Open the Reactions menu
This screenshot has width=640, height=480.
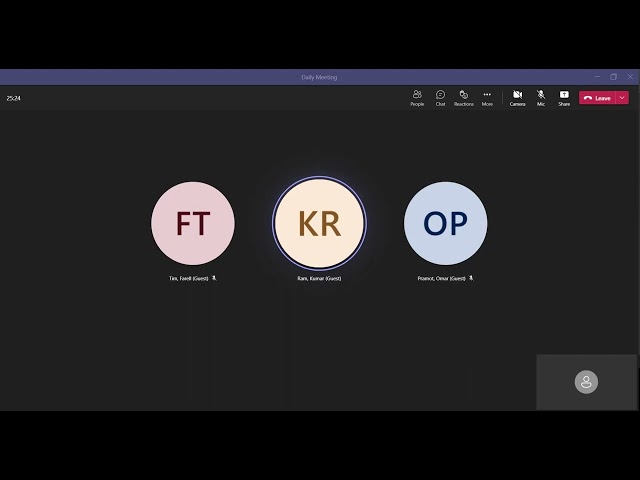click(x=464, y=98)
